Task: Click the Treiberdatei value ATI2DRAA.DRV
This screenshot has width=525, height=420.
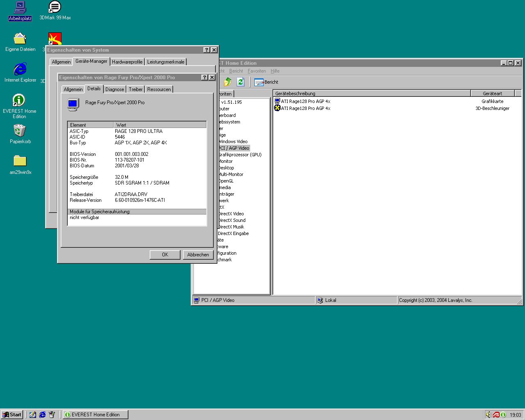Action: pos(131,194)
